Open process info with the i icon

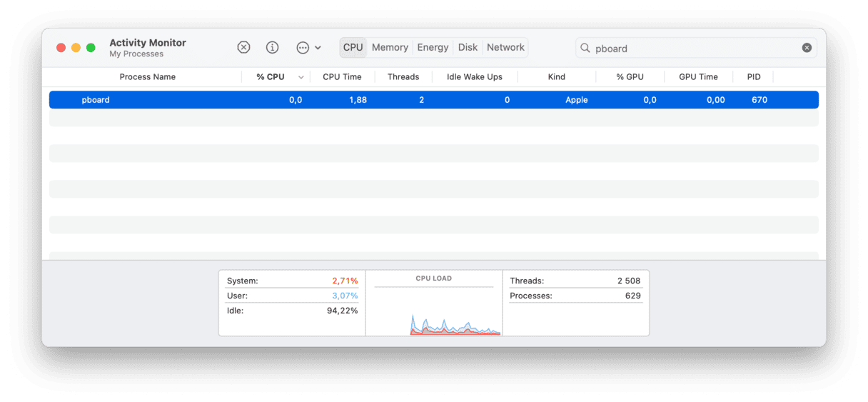click(x=272, y=47)
